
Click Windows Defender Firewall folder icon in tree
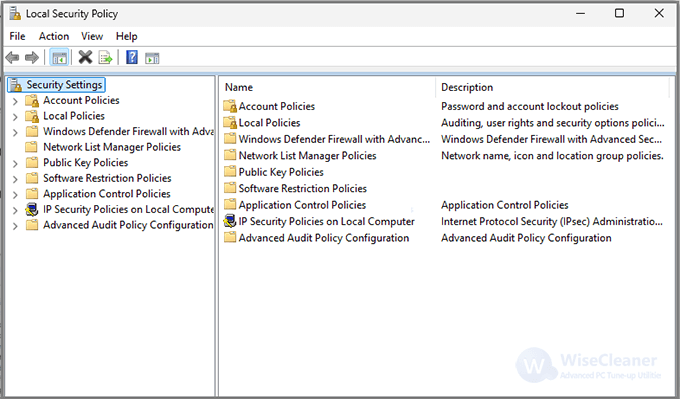(x=32, y=131)
